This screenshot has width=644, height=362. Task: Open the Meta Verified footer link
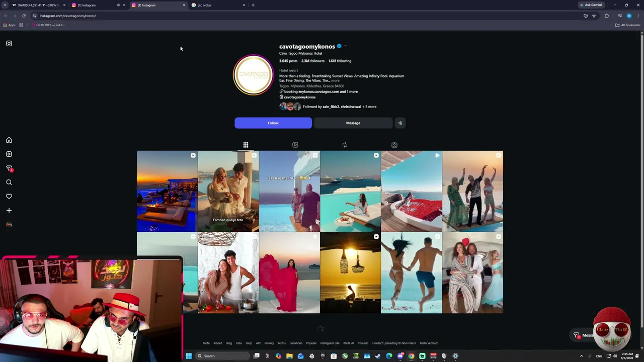click(429, 343)
